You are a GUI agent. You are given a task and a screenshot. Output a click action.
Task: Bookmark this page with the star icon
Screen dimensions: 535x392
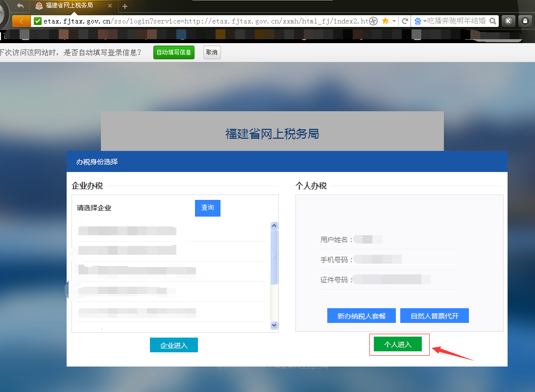click(385, 21)
